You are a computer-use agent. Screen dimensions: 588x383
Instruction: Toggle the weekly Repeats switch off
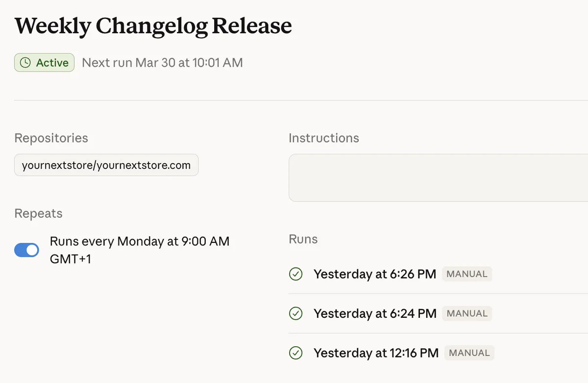coord(26,250)
